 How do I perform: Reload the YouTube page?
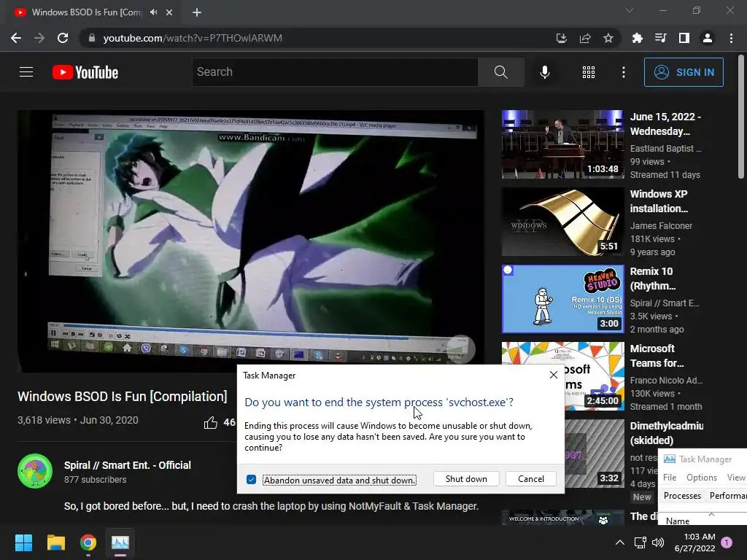pos(63,38)
